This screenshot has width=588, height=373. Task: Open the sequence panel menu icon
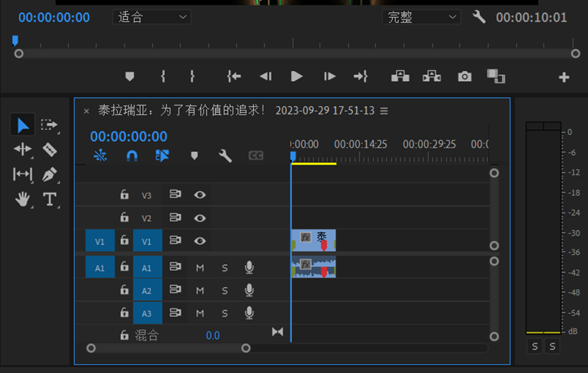tap(384, 110)
